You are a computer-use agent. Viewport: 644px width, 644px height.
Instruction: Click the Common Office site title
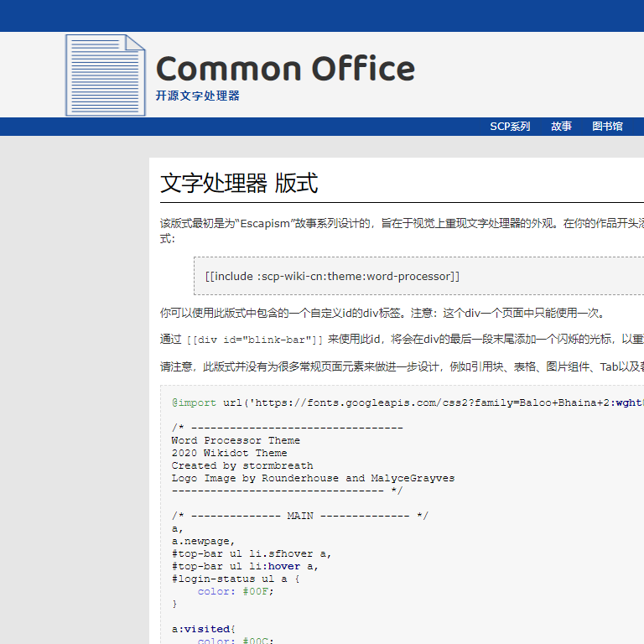285,69
